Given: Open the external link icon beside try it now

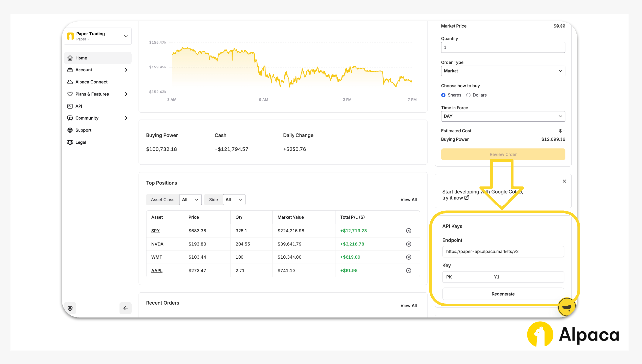Looking at the screenshot, I should [467, 198].
